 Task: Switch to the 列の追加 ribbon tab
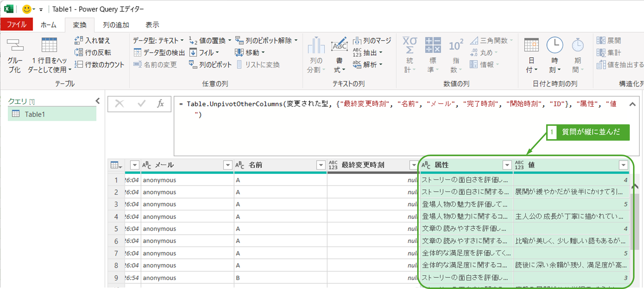point(116,25)
